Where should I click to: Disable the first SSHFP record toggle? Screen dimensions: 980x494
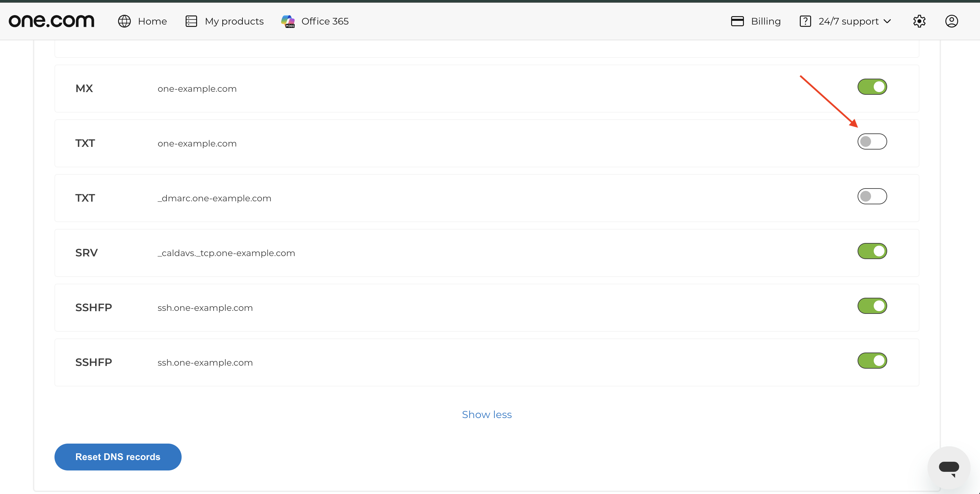pos(872,306)
